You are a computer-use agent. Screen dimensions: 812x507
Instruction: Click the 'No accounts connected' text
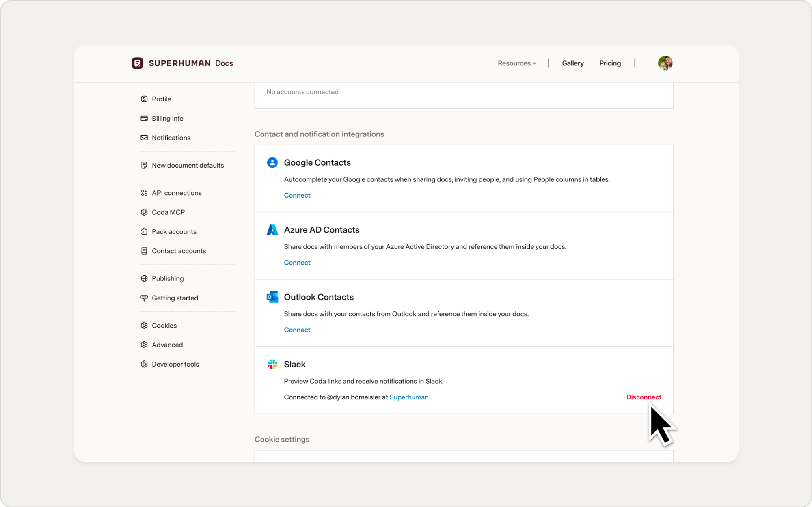click(302, 92)
